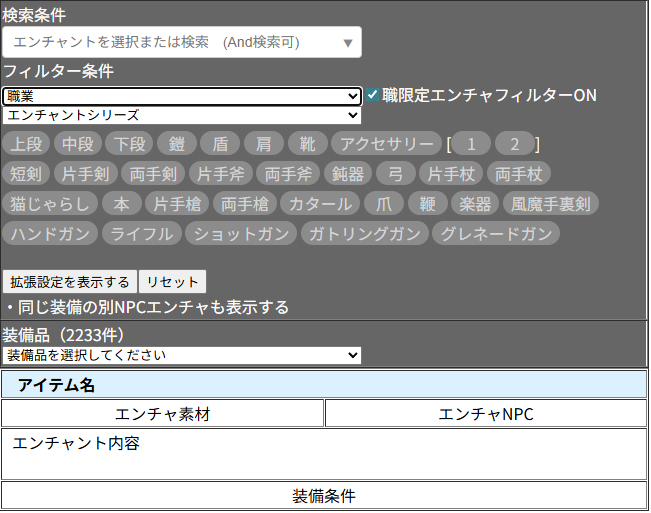This screenshot has width=651, height=513.
Task: Click the エンチャント search input field
Action: (170, 42)
